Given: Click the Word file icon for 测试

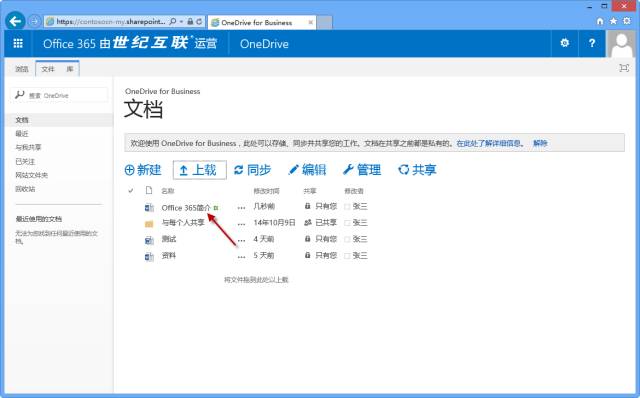Looking at the screenshot, I should coord(149,240).
